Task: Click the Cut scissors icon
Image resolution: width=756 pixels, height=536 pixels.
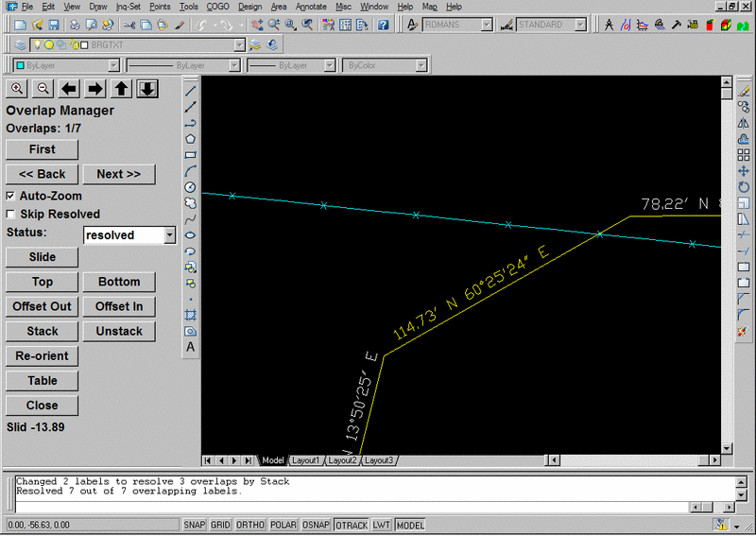Action: click(129, 25)
